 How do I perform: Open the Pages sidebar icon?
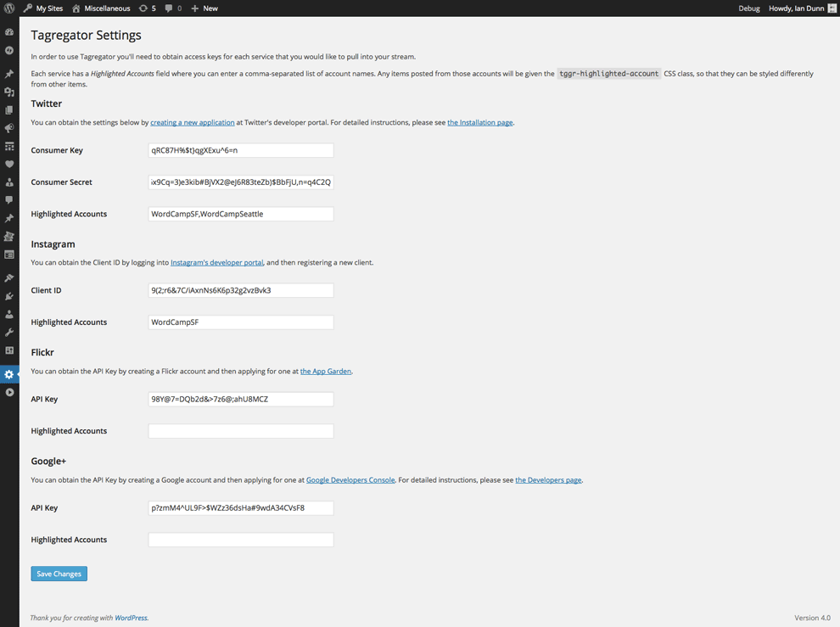(x=9, y=109)
